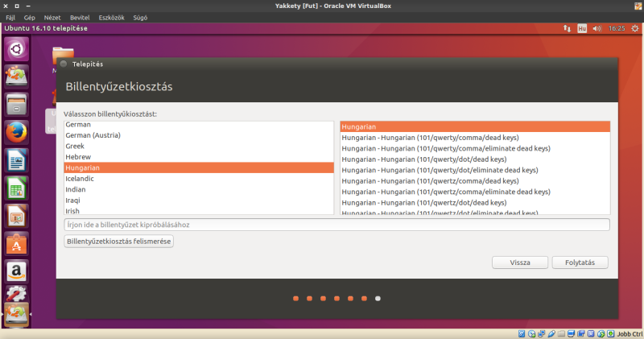
Task: Open the Files manager in the launcher
Action: [17, 104]
